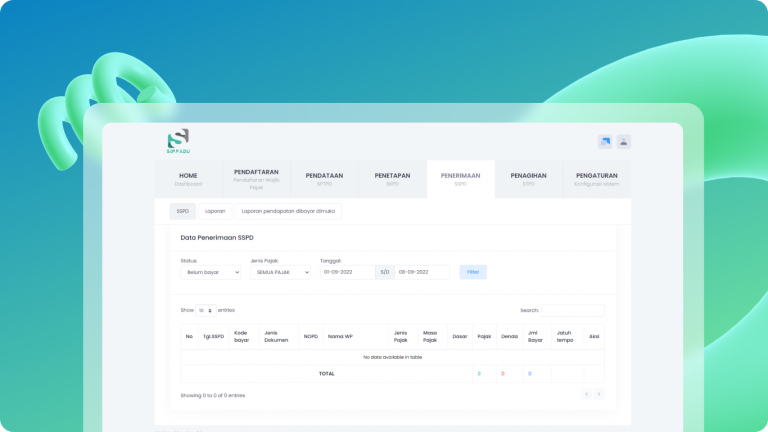Click the start date field 01-09-2022
This screenshot has height=432, width=768.
pos(347,272)
